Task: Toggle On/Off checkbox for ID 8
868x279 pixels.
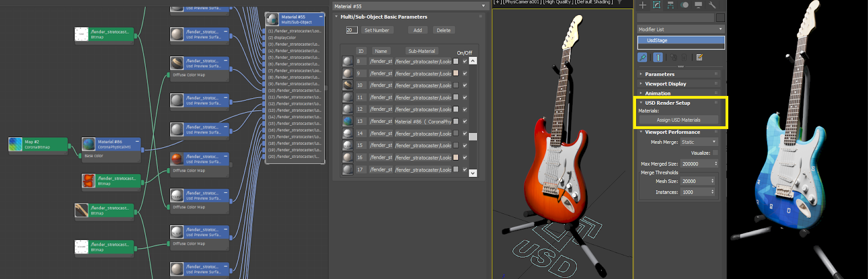Action: pos(465,61)
